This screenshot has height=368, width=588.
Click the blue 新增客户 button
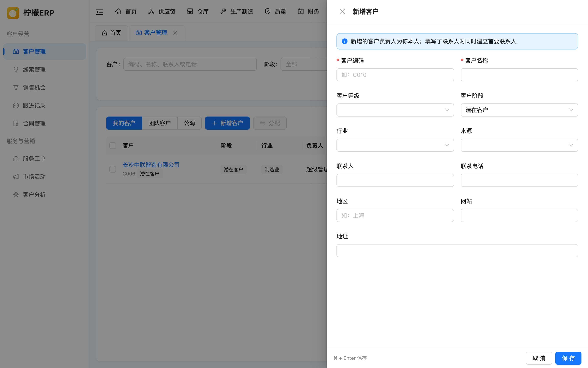point(227,123)
